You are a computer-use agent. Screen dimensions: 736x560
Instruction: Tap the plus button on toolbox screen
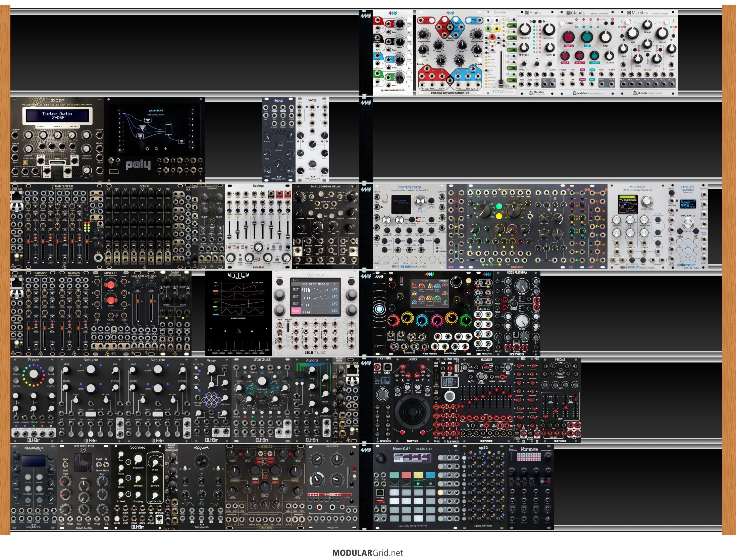pos(334,284)
